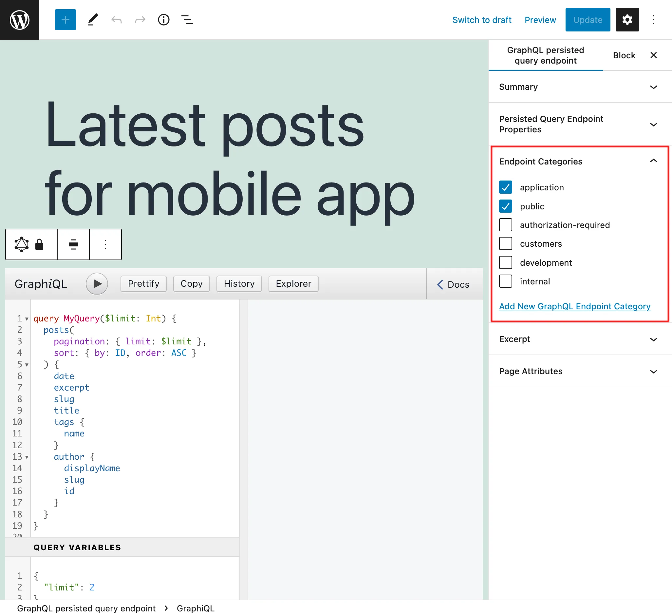Screen dimensions: 672x616
Task: Expand the Excerpt panel
Action: (580, 339)
